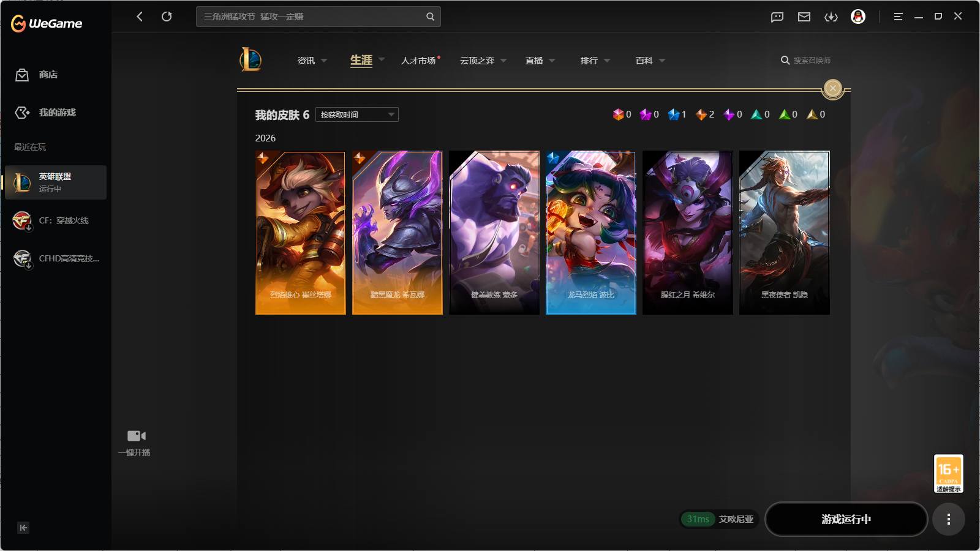
Task: Select 英雄联盟 in recent games
Action: coord(56,182)
